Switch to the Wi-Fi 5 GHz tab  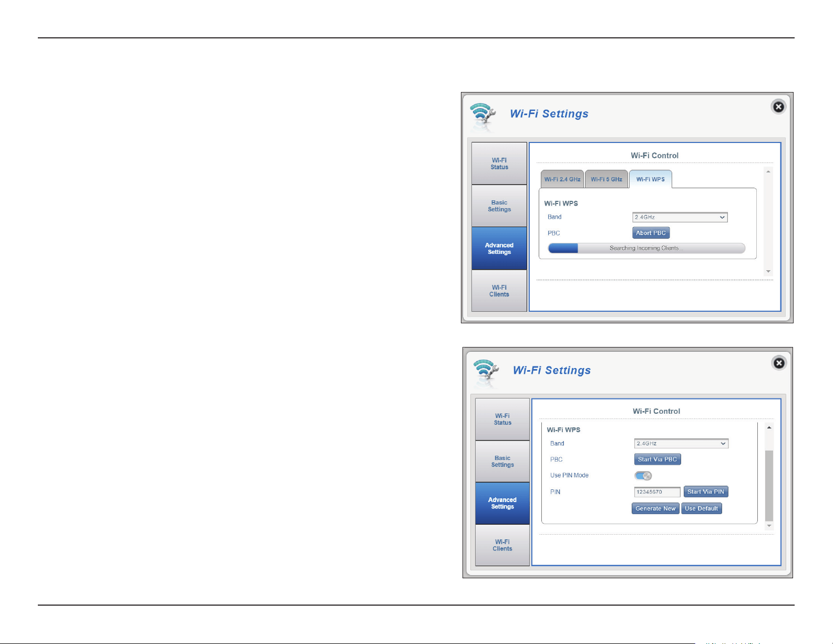(606, 179)
